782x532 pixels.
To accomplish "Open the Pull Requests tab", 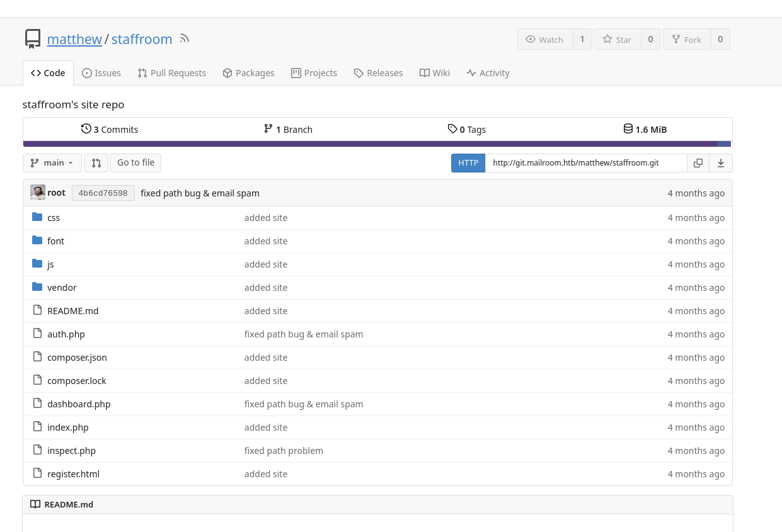I will click(x=172, y=73).
